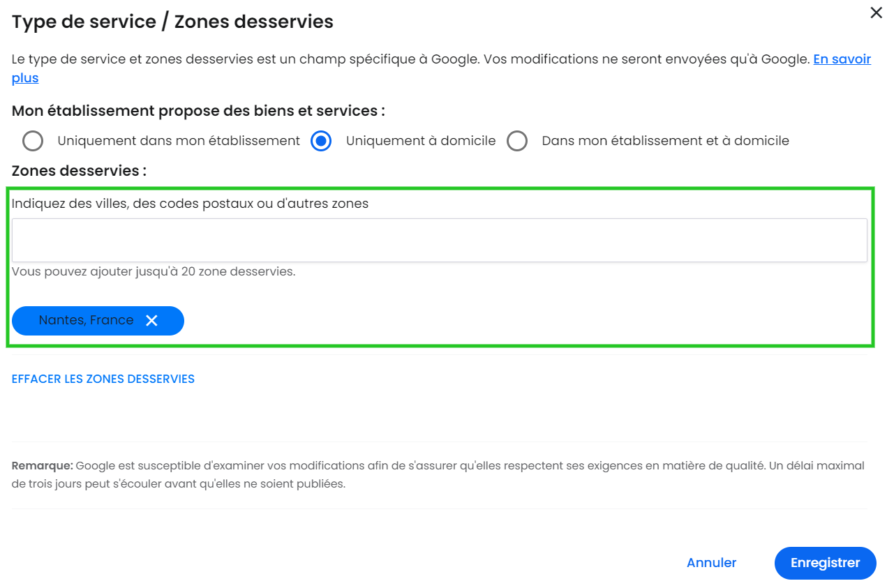Click the 'Zones desservies :' heading

click(80, 171)
